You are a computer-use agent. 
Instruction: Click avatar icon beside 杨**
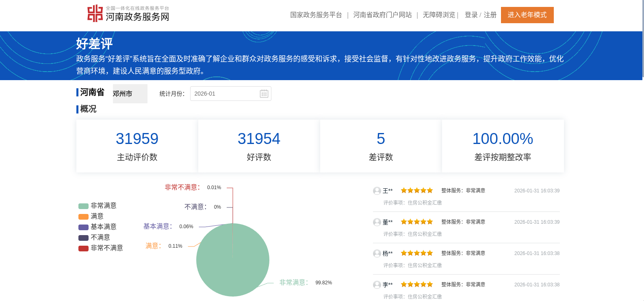[x=377, y=253]
